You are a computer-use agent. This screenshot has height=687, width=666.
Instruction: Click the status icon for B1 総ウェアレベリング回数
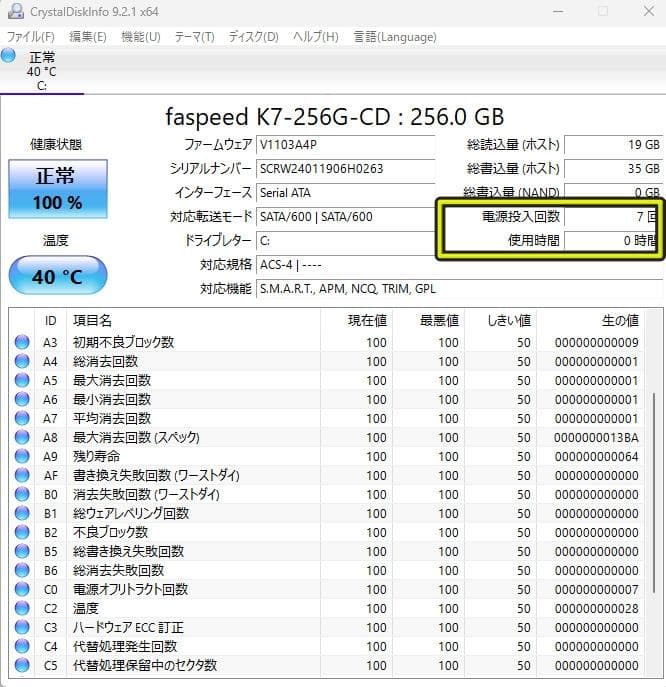22,513
